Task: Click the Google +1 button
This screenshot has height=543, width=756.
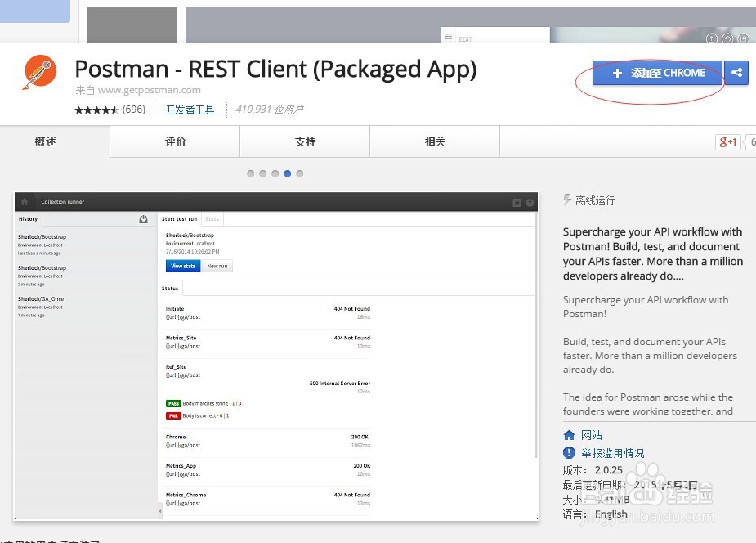Action: point(727,141)
